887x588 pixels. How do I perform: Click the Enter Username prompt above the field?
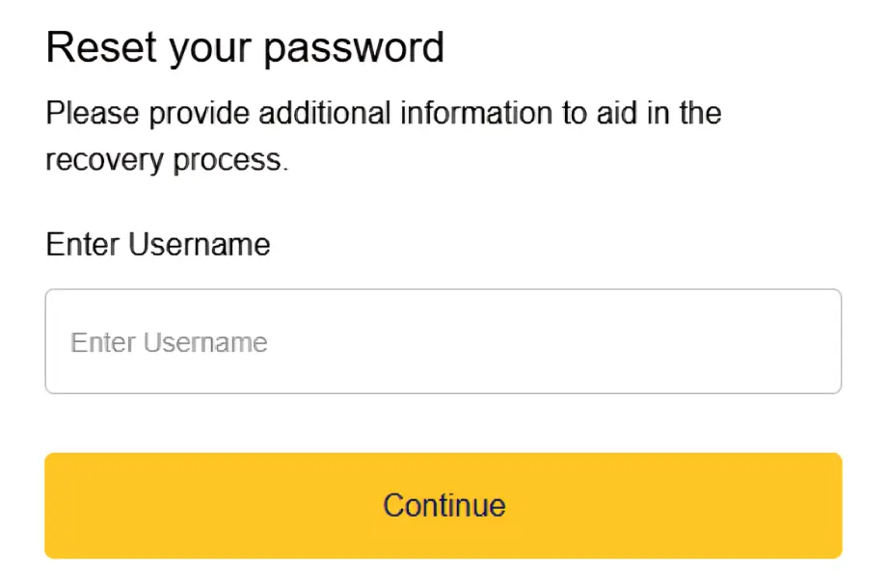pos(156,244)
